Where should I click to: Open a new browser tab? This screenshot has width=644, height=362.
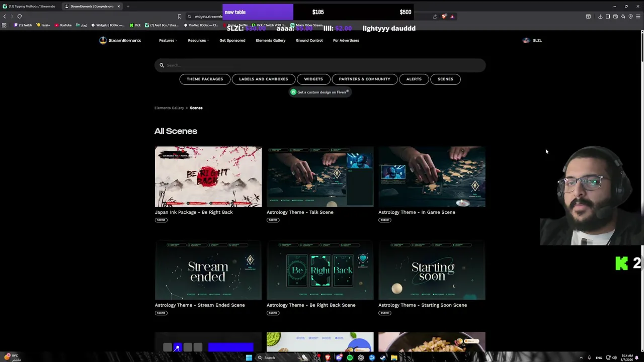128,7
